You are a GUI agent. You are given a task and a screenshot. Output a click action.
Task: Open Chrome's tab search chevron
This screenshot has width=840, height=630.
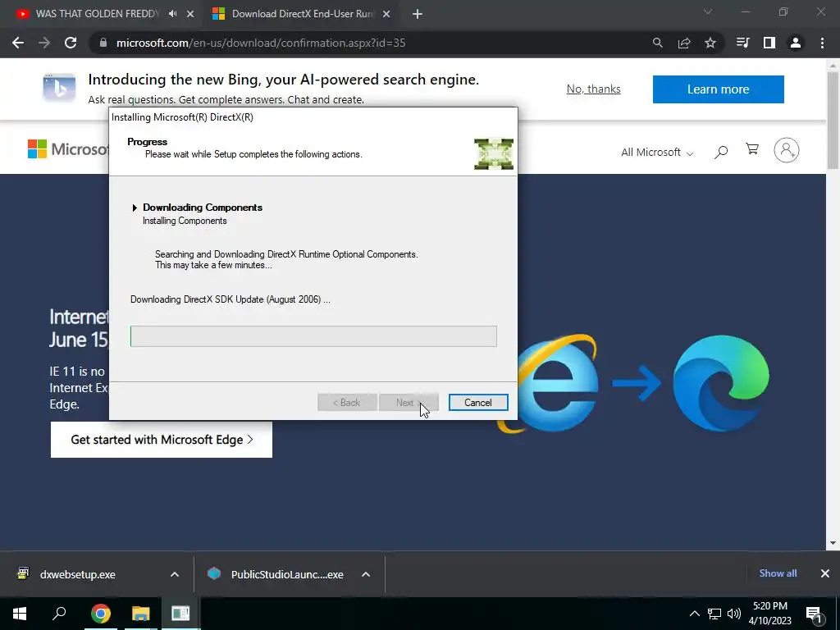tap(708, 11)
